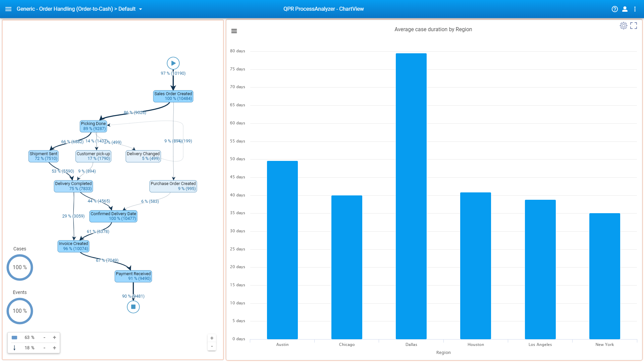This screenshot has width=644, height=362.
Task: Select the Delivery Changed activity node
Action: coord(143,156)
